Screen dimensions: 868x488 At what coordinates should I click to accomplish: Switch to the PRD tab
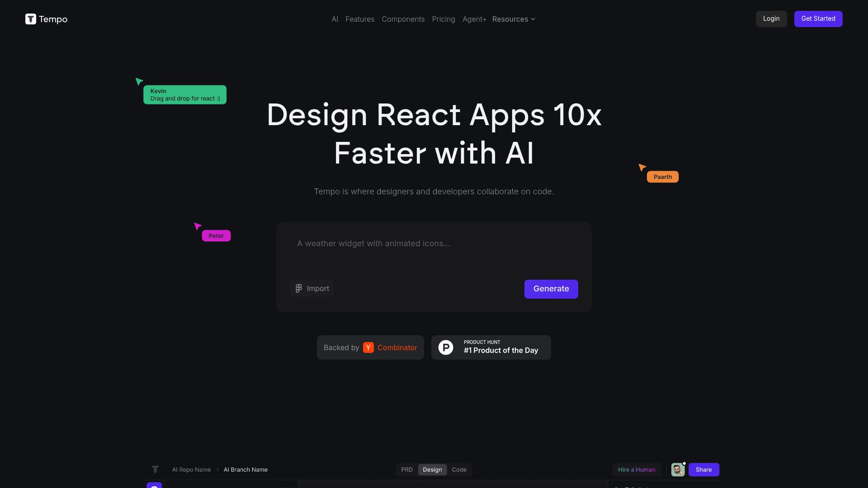[406, 469]
